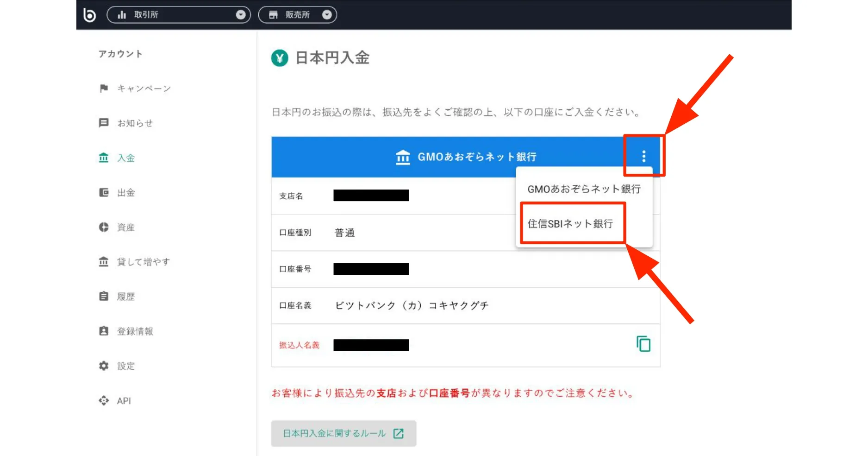Click the 資産 pie chart icon
Viewport: 868px width, 456px height.
point(104,227)
